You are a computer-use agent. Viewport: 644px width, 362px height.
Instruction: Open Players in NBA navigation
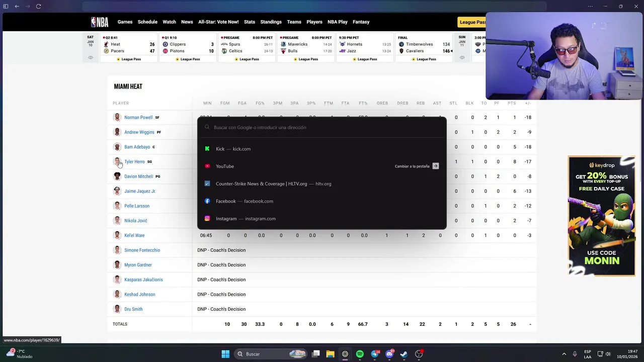tap(314, 22)
